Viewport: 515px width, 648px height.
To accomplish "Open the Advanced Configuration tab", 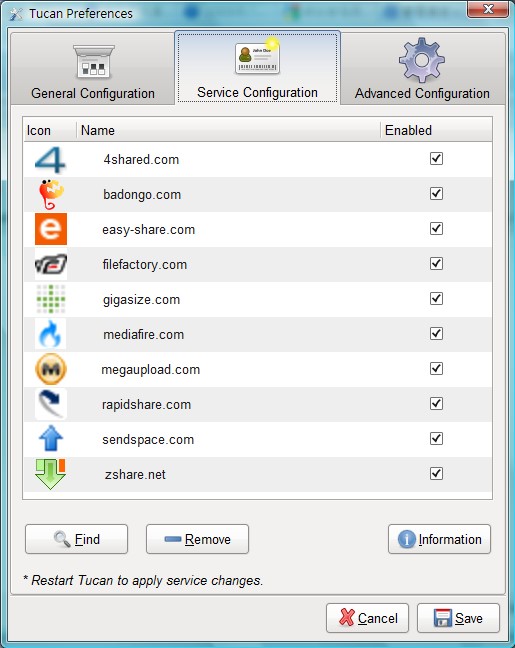I will click(422, 69).
